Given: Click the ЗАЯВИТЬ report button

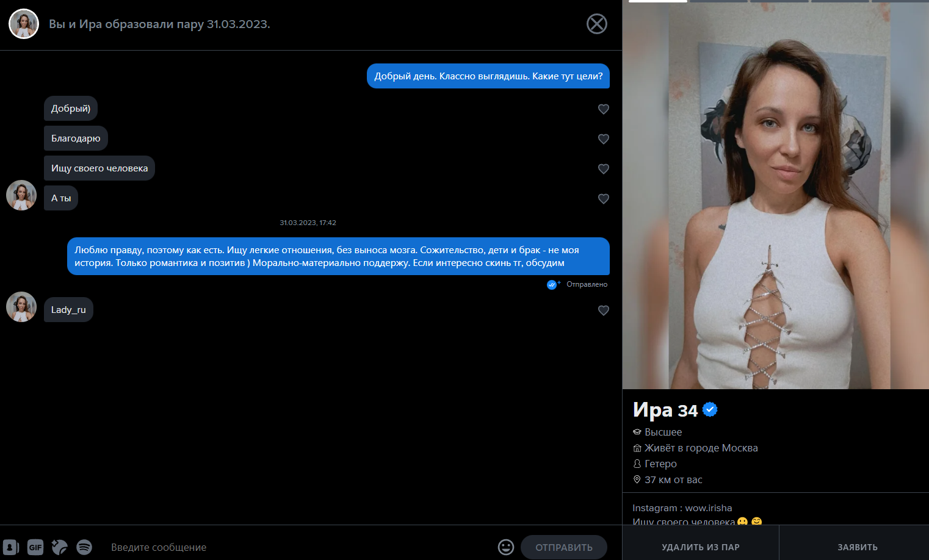Looking at the screenshot, I should [x=858, y=547].
